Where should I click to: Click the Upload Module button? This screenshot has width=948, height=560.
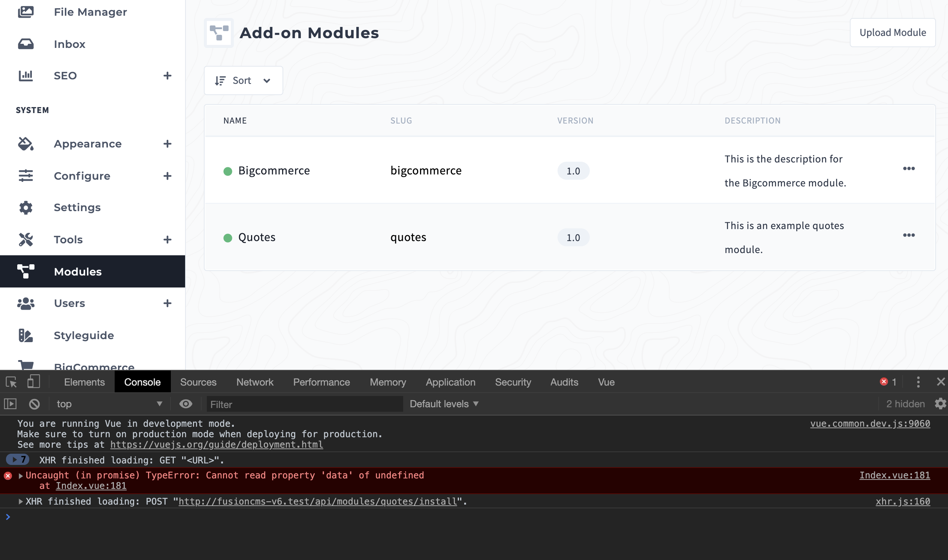click(x=893, y=33)
